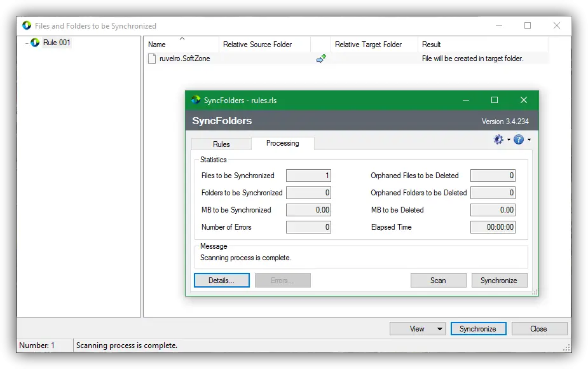
Task: Click the SyncFolders app icon in rules.rls title bar
Action: 196,101
